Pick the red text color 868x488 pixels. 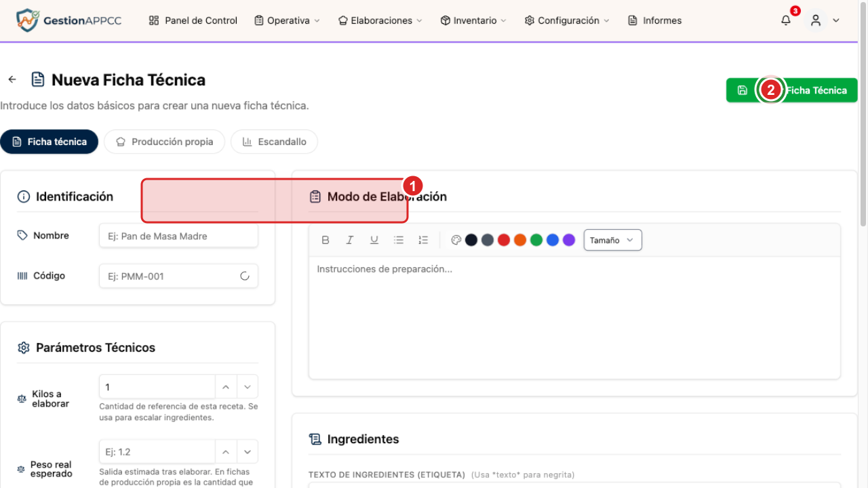point(504,240)
